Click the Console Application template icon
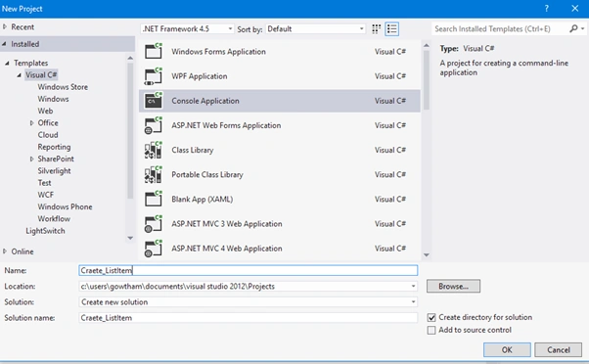 tap(154, 101)
